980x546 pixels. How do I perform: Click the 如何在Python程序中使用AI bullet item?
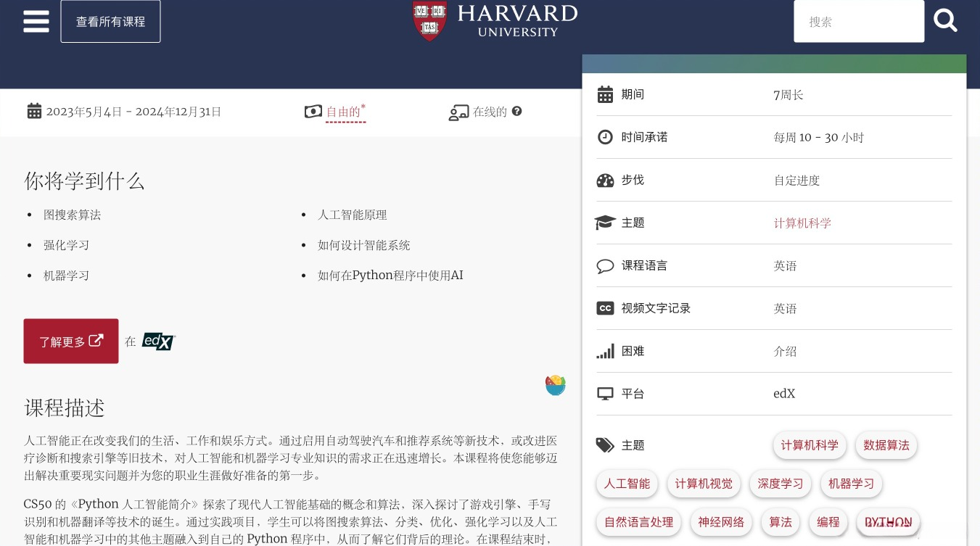pyautogui.click(x=390, y=276)
